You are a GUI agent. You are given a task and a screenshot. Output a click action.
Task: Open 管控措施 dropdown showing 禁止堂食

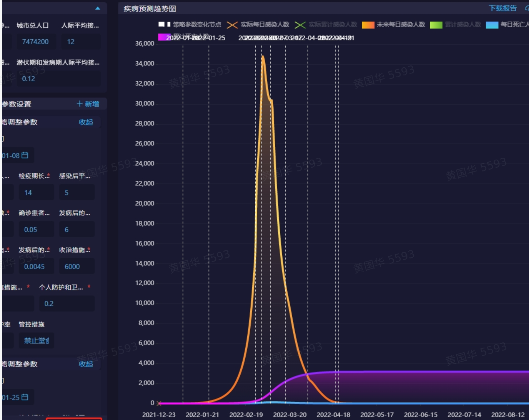[x=36, y=340]
